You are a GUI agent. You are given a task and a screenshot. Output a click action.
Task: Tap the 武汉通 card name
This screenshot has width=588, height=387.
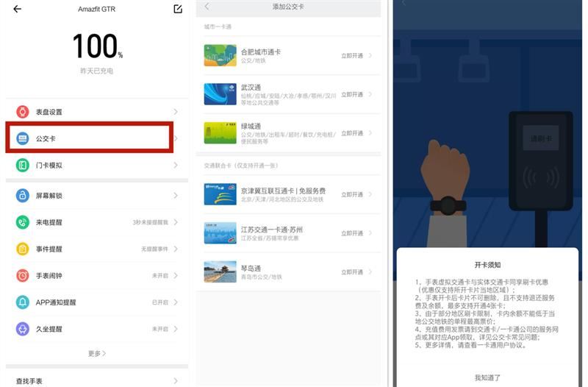[x=251, y=87]
